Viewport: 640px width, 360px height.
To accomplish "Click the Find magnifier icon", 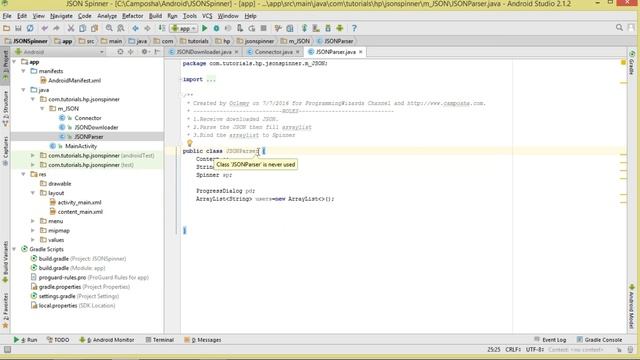I will 109,28.
